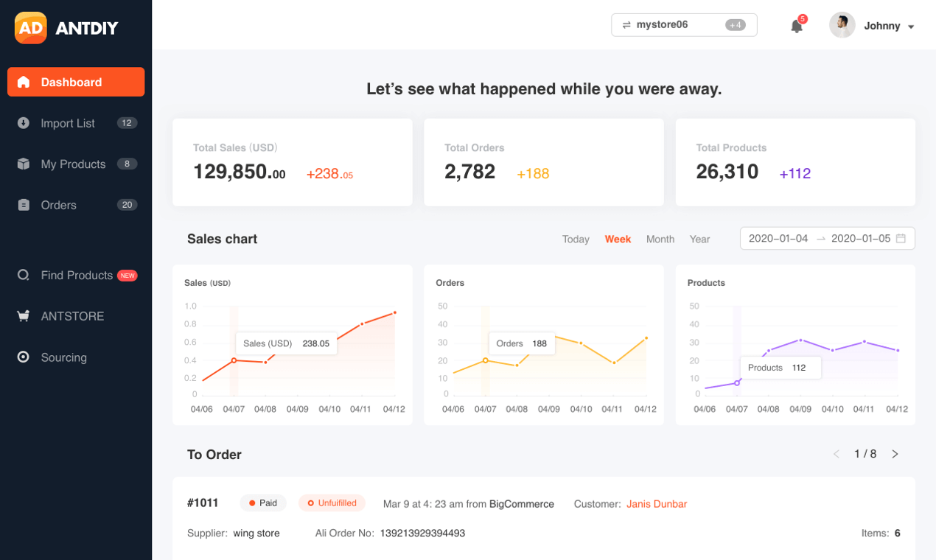Screen dimensions: 936x560
Task: Switch sales chart to Today
Action: 576,239
